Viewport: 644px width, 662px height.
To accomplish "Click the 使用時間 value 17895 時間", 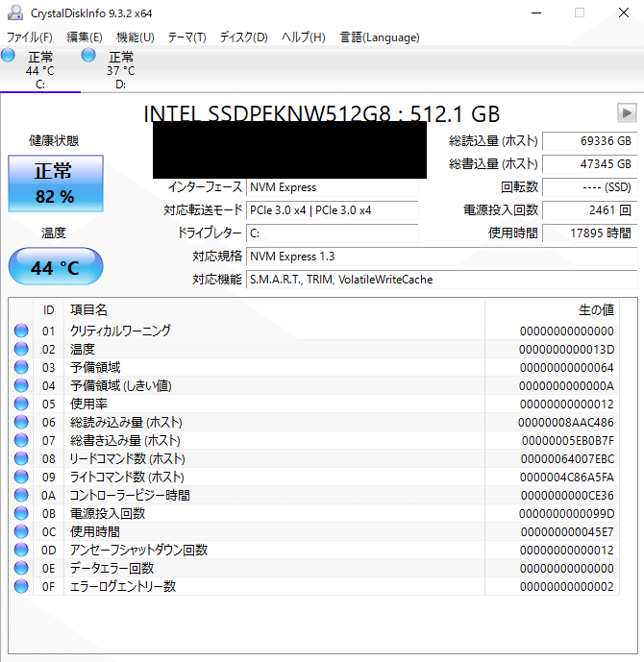I will click(589, 233).
